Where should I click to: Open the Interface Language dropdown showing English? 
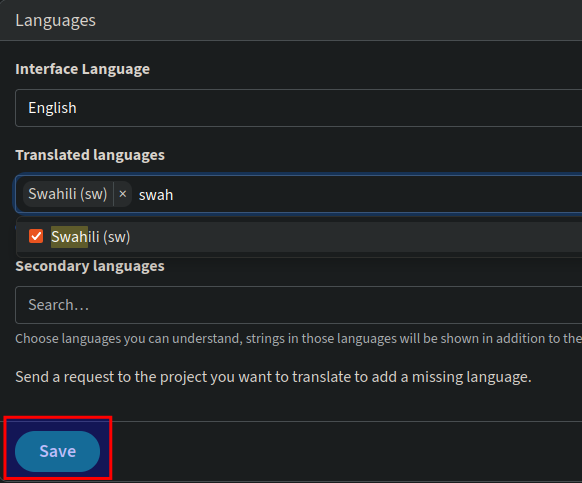pos(298,108)
